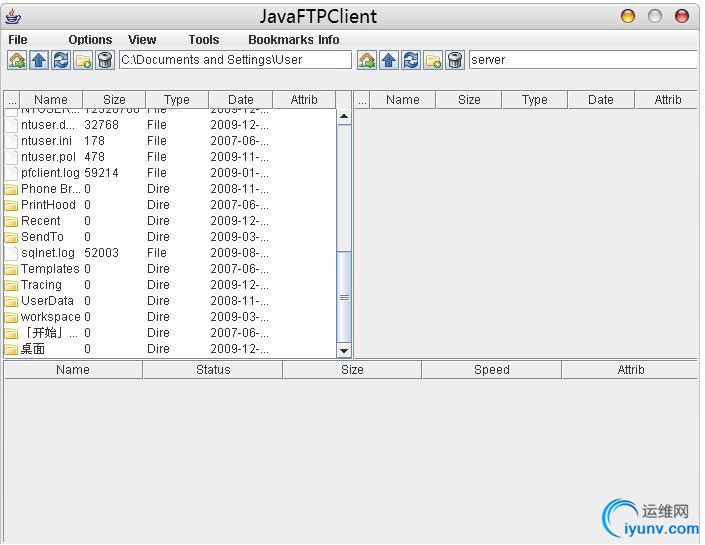Click the local Home directory icon
The height and width of the screenshot is (545, 705).
[x=17, y=60]
